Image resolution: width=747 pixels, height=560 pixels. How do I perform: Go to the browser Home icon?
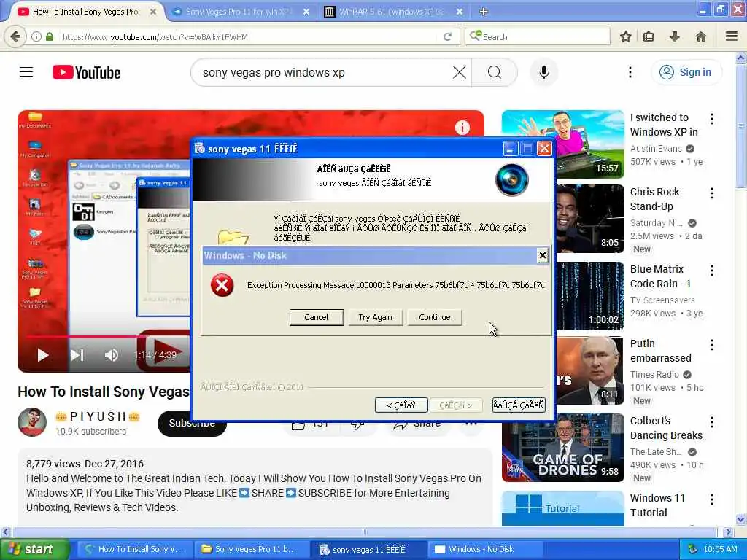point(700,36)
